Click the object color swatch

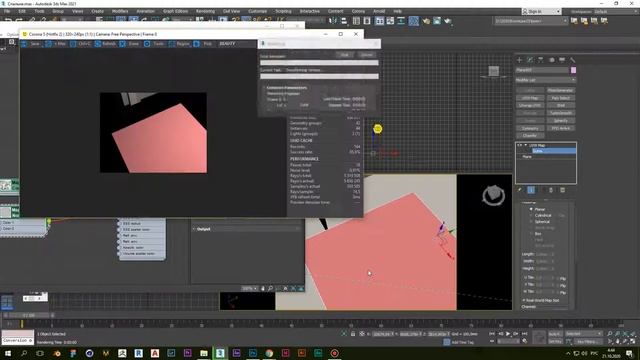573,70
